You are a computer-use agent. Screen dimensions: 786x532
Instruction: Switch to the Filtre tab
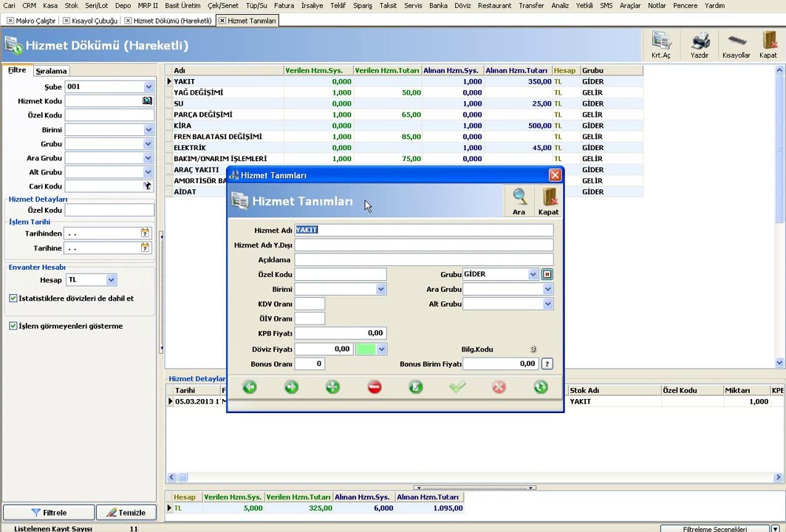pos(17,70)
